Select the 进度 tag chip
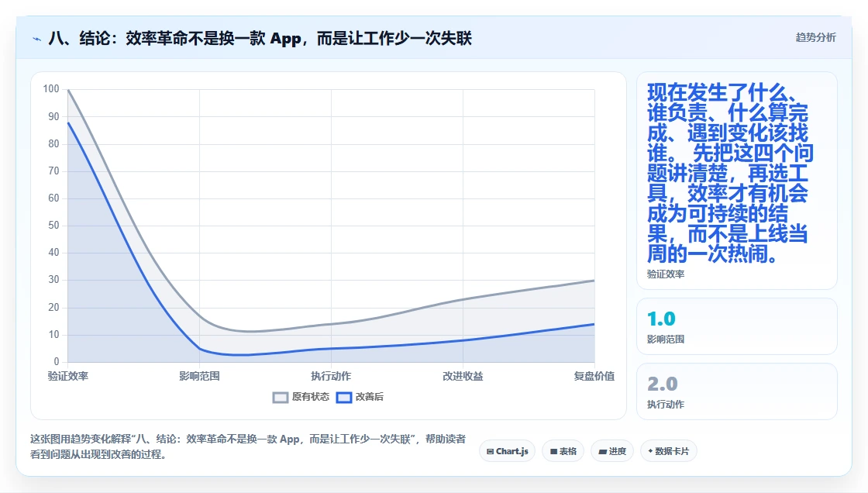 pos(612,451)
